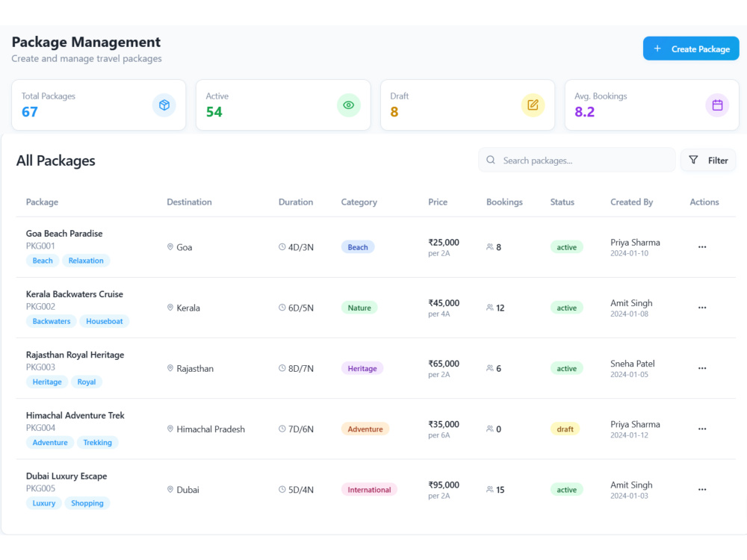Open actions menu for Rajasthan Royal Heritage
Viewport: 747px width, 560px height.
click(702, 368)
